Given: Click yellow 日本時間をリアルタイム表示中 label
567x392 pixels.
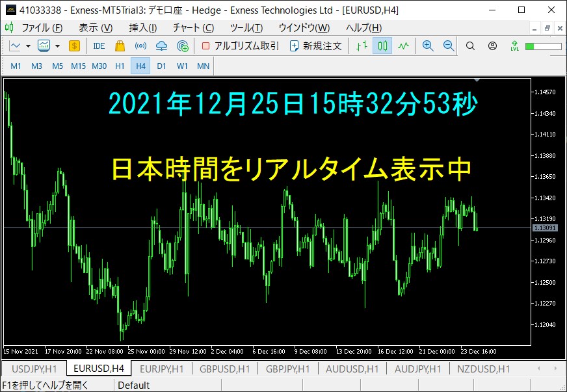Looking at the screenshot, I should coord(291,169).
